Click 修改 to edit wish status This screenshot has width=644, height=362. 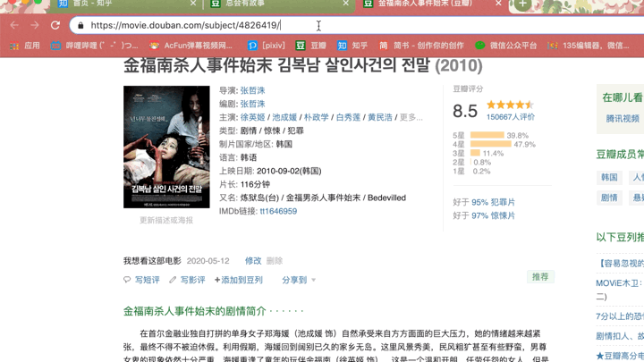tap(253, 261)
